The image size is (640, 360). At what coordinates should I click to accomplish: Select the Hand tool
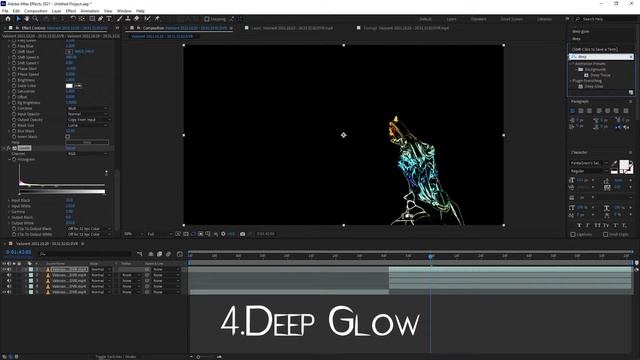point(27,19)
